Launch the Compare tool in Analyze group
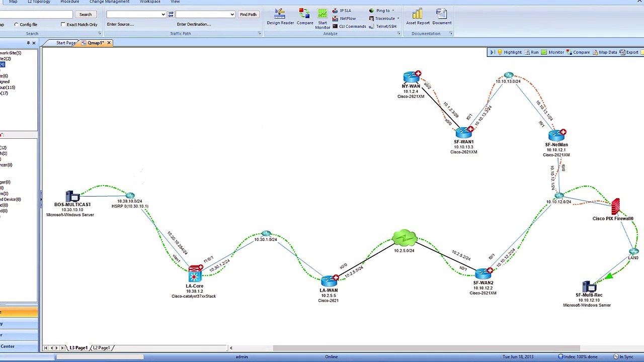 (x=304, y=17)
